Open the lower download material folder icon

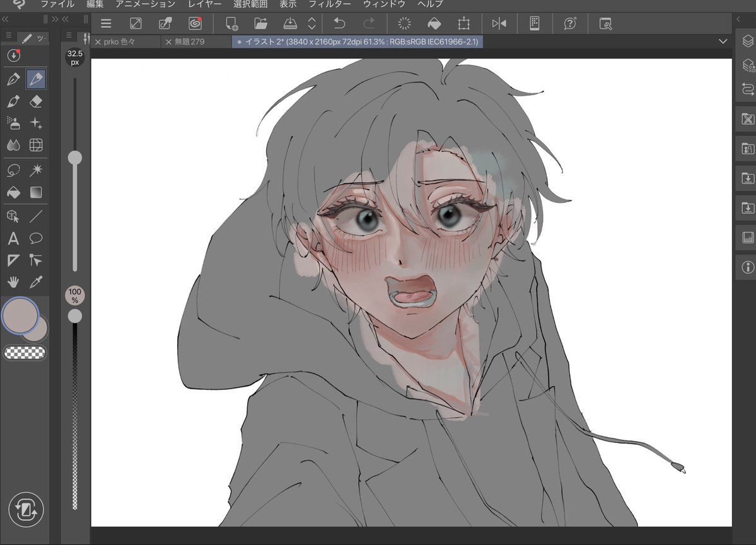[748, 208]
